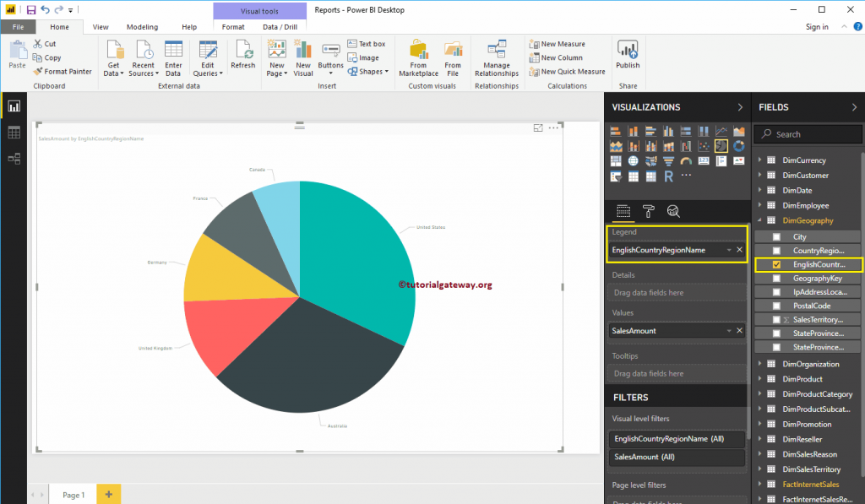
Task: Click the FIELDS search box
Action: point(808,133)
